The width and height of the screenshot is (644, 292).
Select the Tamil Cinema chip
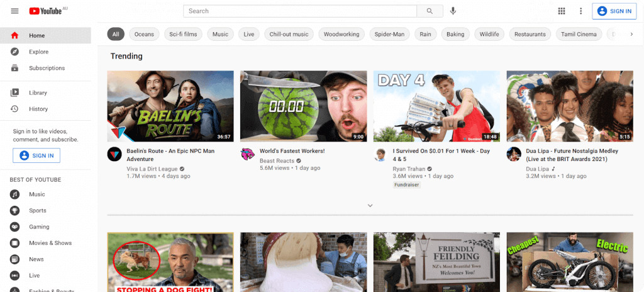[x=579, y=34]
